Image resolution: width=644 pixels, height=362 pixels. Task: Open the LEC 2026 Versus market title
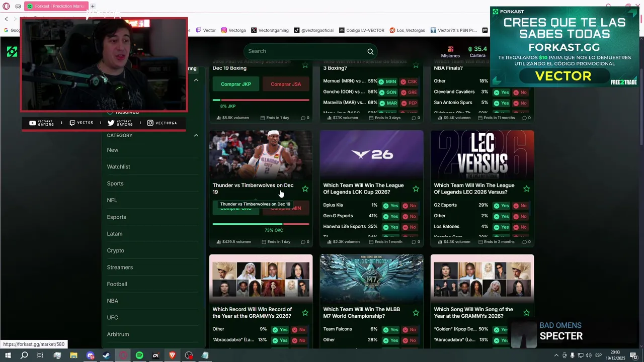(474, 189)
